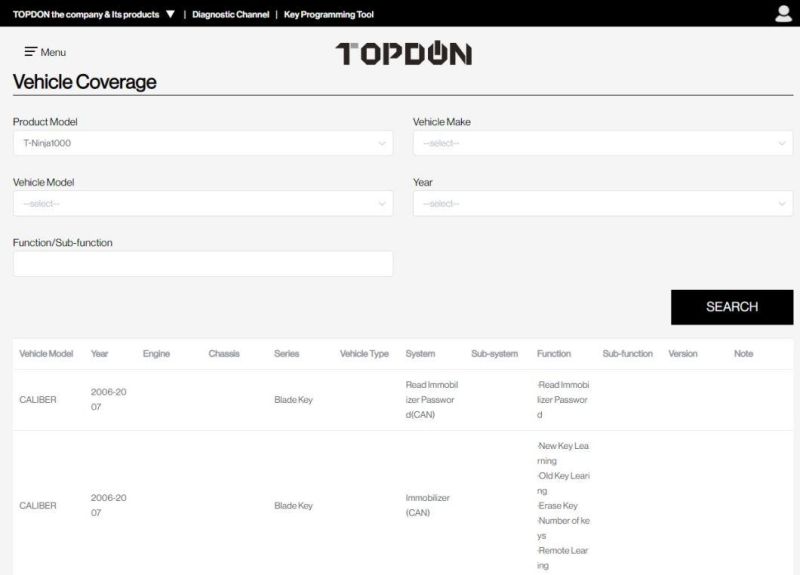Click the Chassis column header
The width and height of the screenshot is (800, 575).
coord(224,354)
